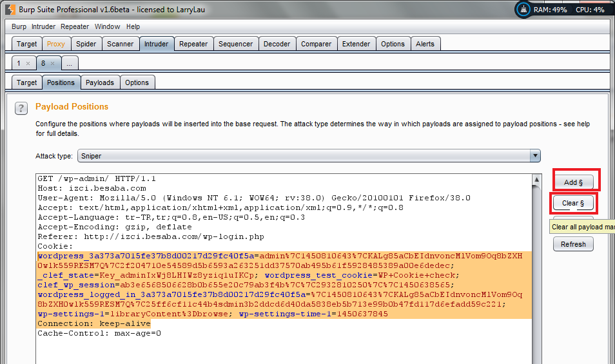Click the wordpress_test_cookie parameter text
615x364 pixels.
[318, 276]
